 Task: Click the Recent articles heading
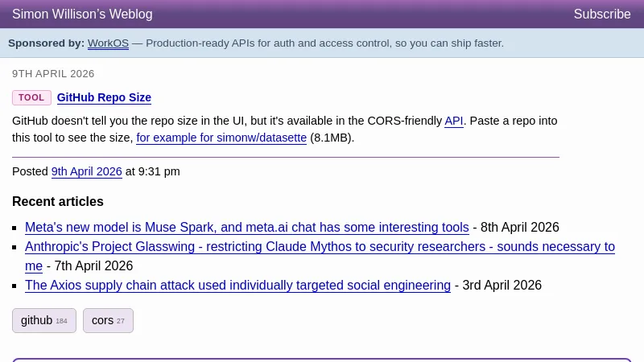tap(58, 201)
